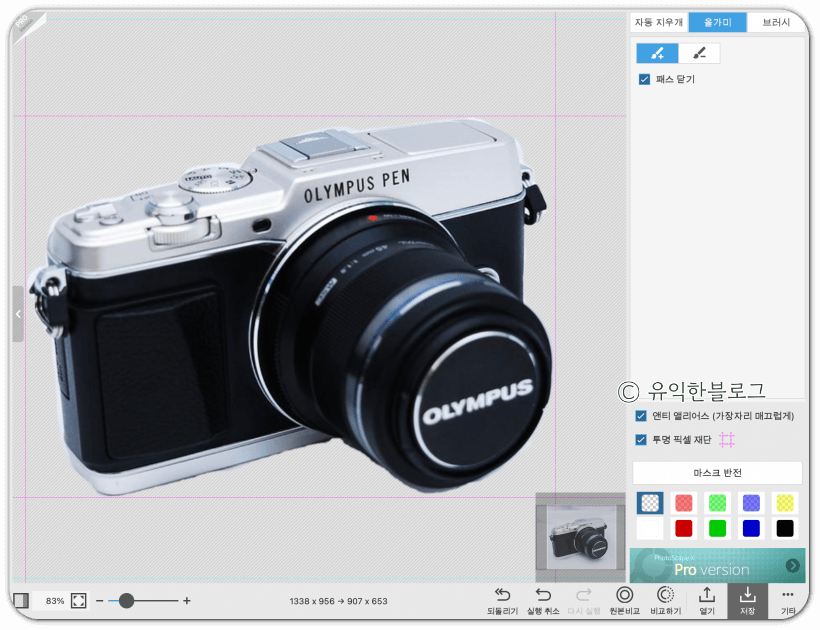This screenshot has height=630, width=820.
Task: Choose the solid green background swatch
Action: (x=718, y=528)
